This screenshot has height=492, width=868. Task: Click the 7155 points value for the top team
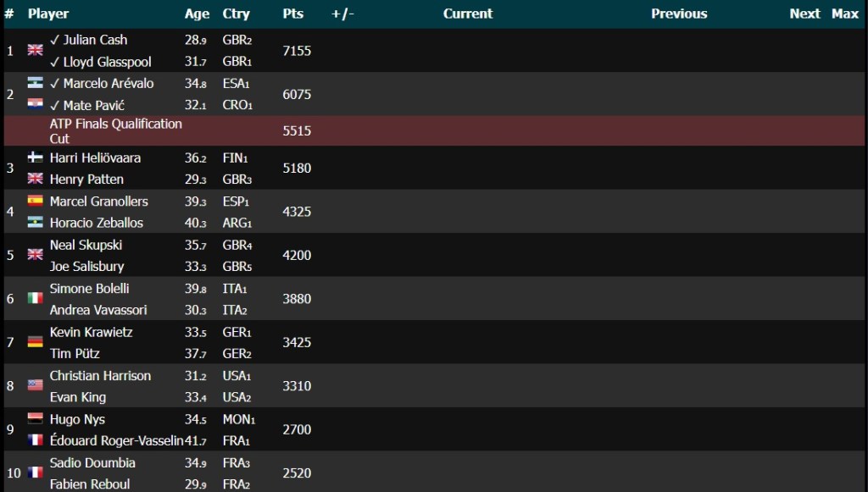(x=297, y=51)
